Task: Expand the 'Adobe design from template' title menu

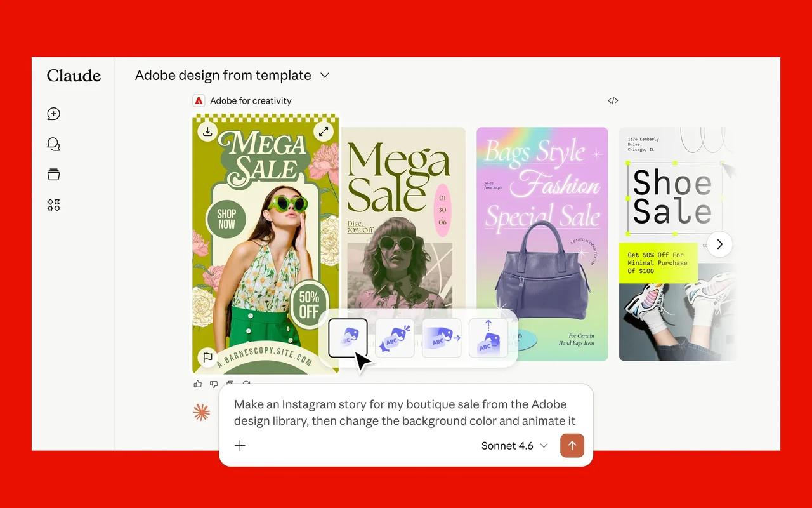Action: pyautogui.click(x=325, y=76)
